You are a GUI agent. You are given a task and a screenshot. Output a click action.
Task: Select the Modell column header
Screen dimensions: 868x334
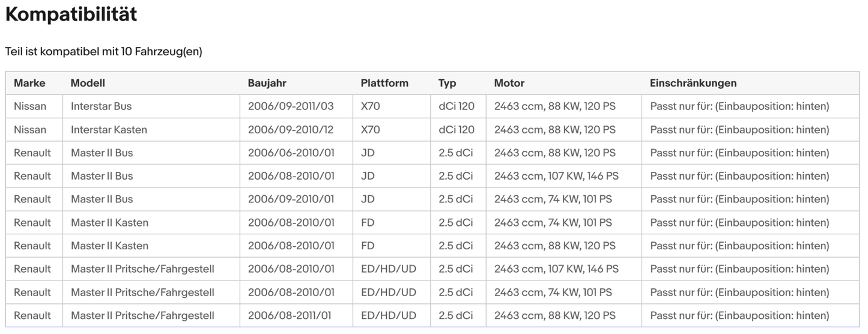coord(88,83)
